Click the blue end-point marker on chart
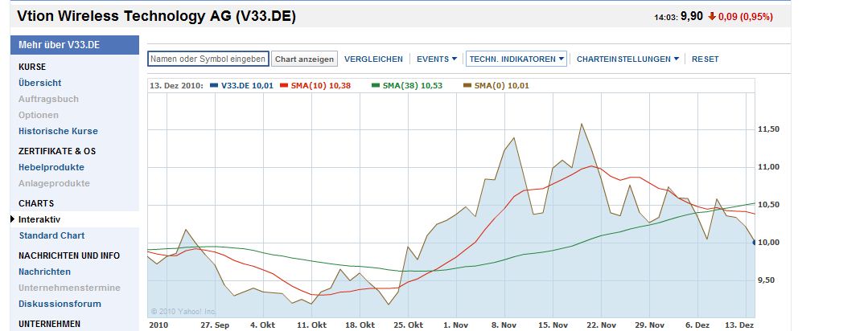The image size is (868, 331). 755,242
